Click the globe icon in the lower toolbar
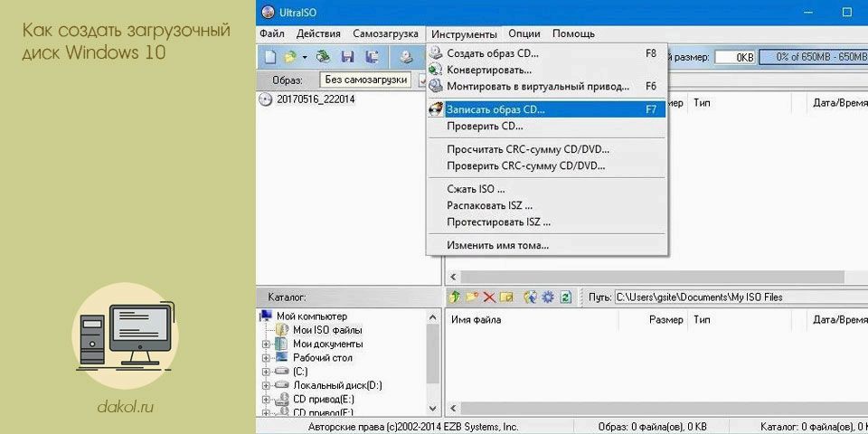The height and width of the screenshot is (434, 868). coord(530,297)
